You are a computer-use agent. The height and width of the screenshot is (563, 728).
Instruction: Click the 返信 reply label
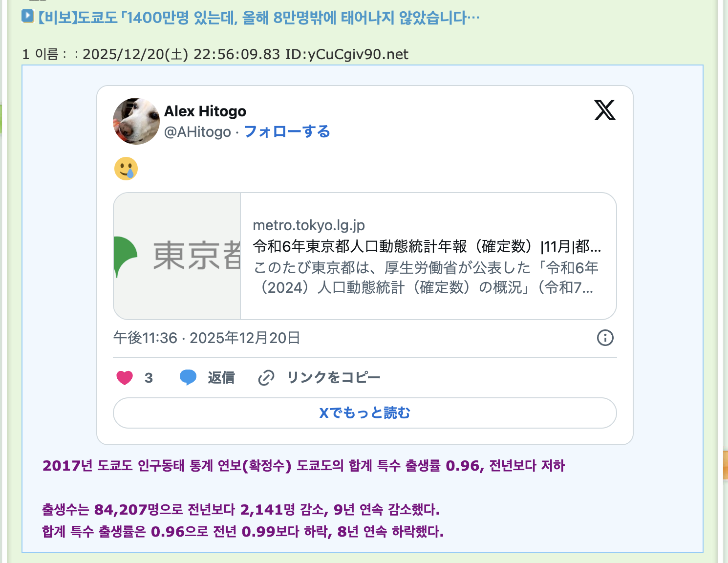coord(221,378)
